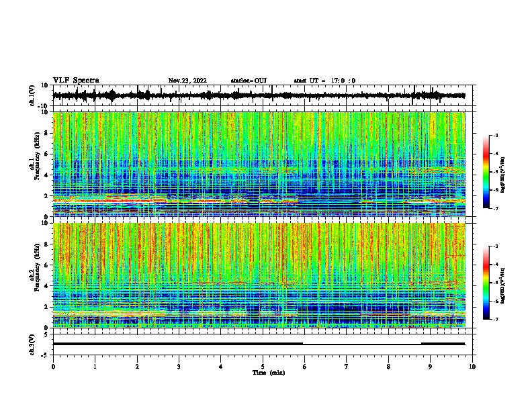Viewport: 532px width, 411px height.
Task: Click time axis tick label '4'
Action: (x=221, y=367)
